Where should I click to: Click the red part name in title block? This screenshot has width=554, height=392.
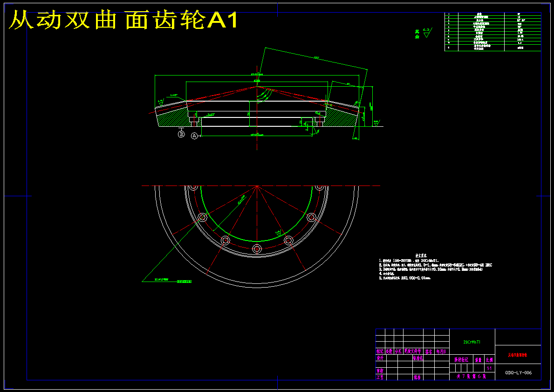click(x=518, y=355)
